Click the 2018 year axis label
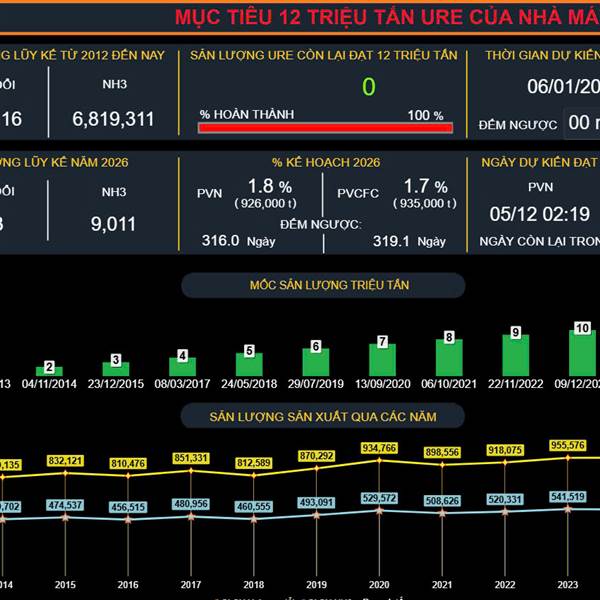This screenshot has width=600, height=600. 254,585
